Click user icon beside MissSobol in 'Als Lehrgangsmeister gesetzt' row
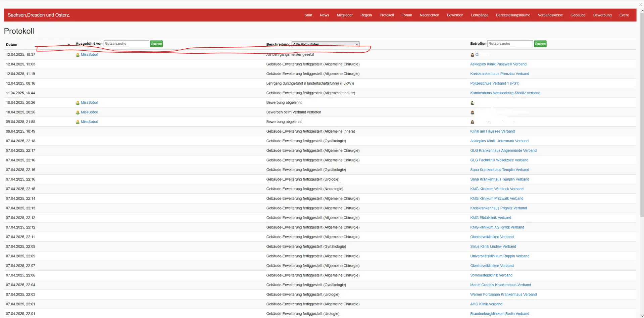The image size is (644, 318). tap(78, 55)
